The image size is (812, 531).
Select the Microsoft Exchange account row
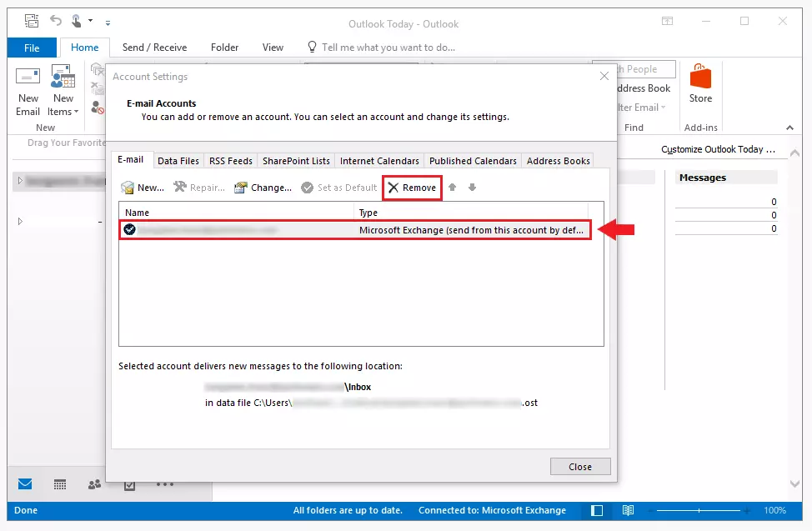355,229
